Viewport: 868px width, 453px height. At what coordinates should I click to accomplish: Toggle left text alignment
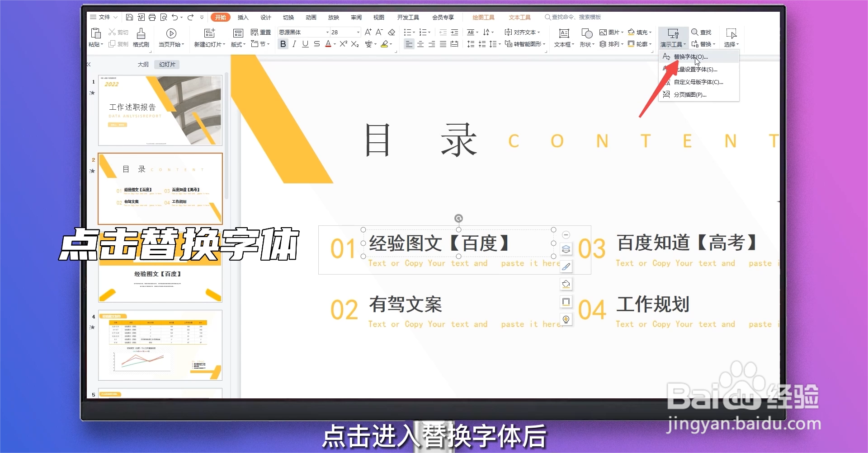click(x=409, y=44)
